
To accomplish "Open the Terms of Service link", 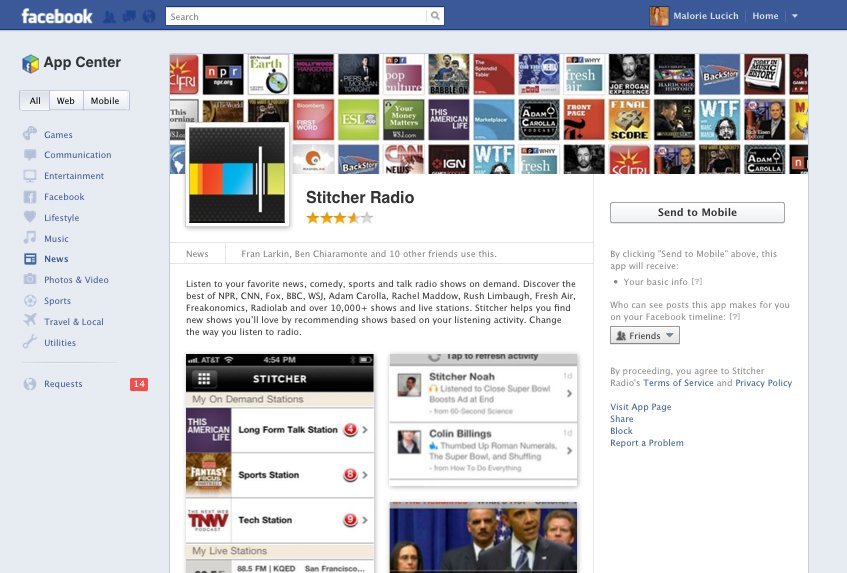I will [x=678, y=383].
